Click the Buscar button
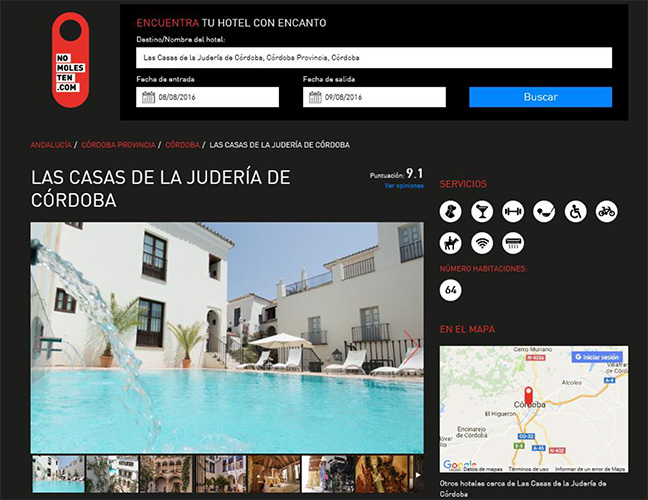The image size is (648, 500). [541, 97]
